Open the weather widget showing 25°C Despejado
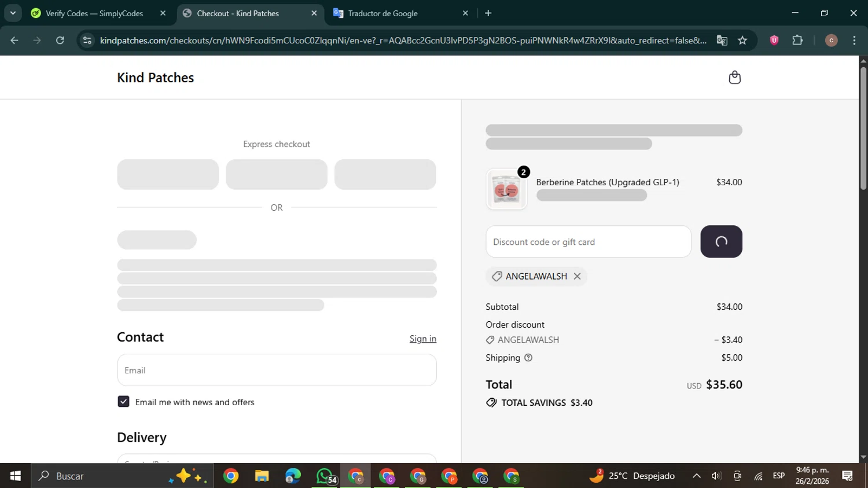 [x=632, y=476]
